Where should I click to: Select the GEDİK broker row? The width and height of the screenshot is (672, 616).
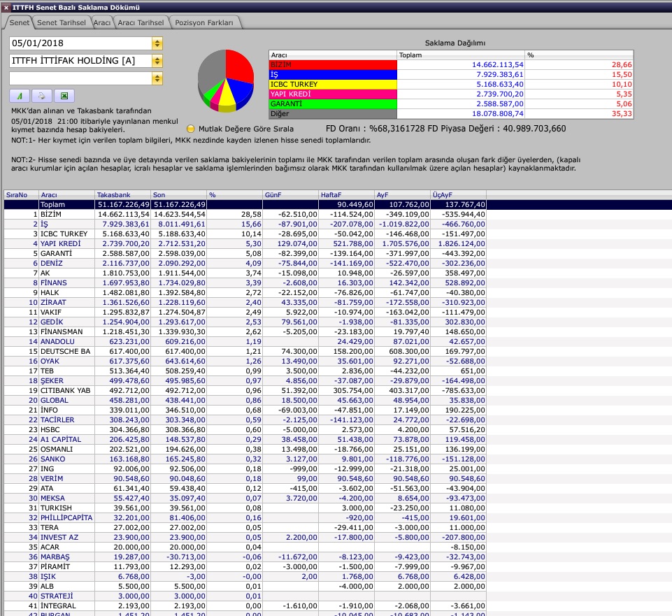(x=245, y=322)
